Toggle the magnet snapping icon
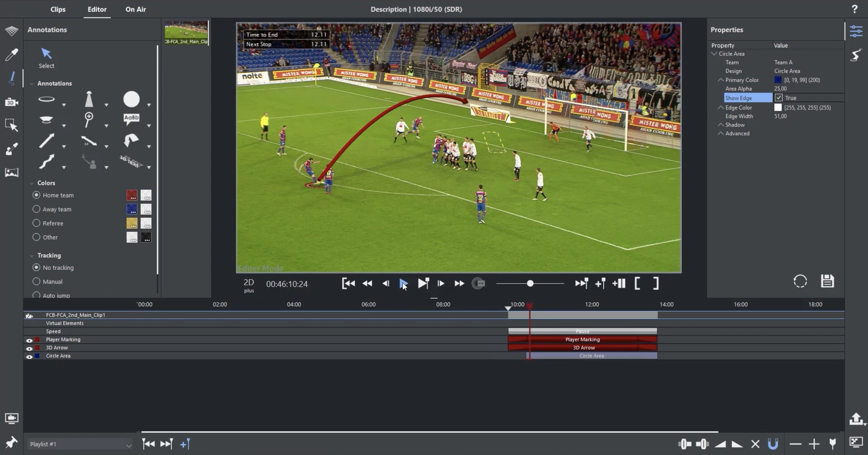 [773, 444]
